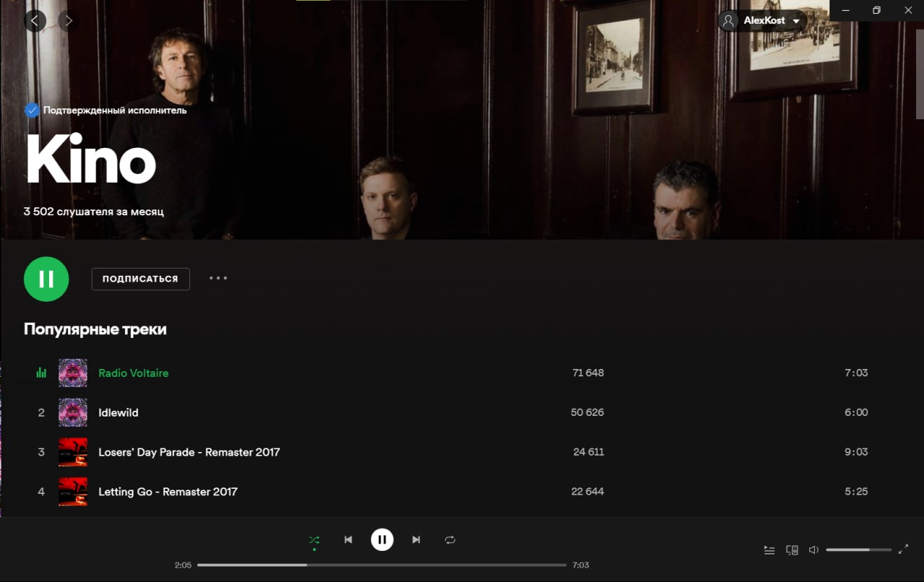
Task: Adjust the volume slider
Action: pos(858,550)
